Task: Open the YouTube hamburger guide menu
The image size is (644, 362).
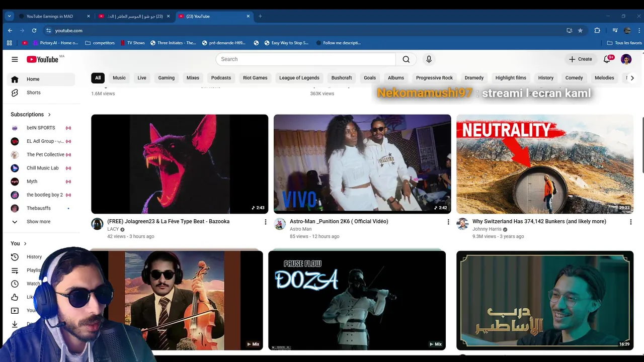Action: pos(15,59)
